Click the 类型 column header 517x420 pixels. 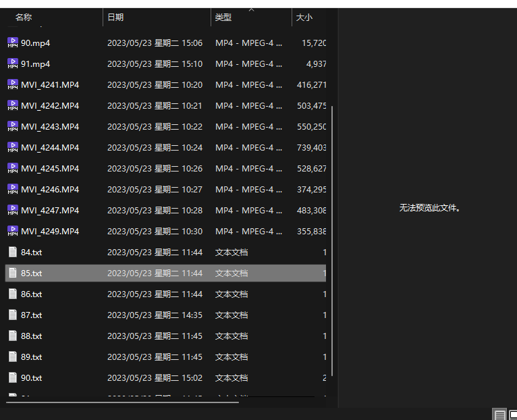[x=223, y=18]
